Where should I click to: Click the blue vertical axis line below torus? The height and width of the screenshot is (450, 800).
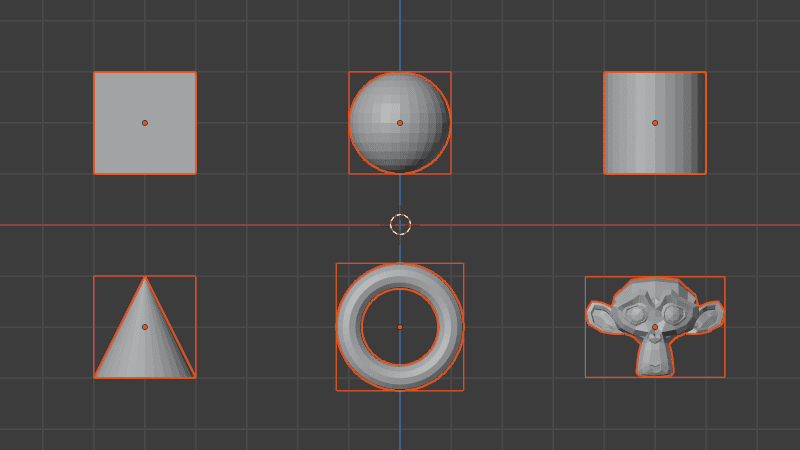(x=400, y=420)
